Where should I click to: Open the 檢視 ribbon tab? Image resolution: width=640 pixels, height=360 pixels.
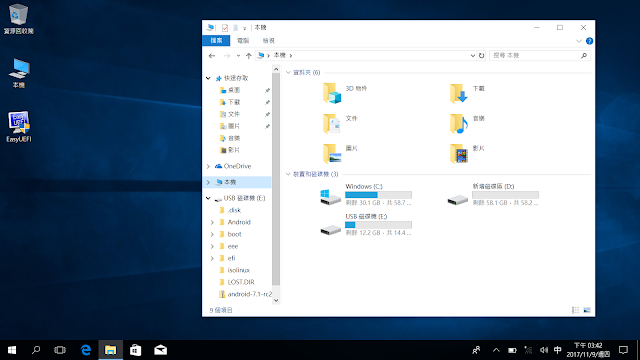point(269,41)
